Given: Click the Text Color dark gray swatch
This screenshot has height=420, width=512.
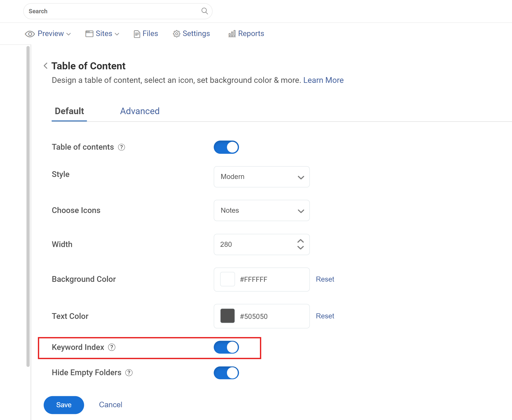Looking at the screenshot, I should point(227,316).
